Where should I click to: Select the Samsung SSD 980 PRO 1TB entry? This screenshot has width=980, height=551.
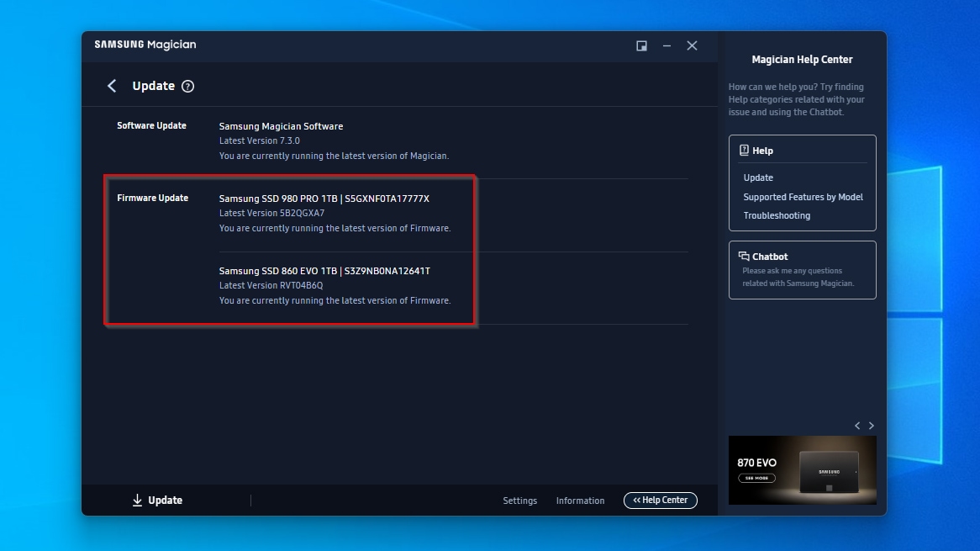click(324, 199)
